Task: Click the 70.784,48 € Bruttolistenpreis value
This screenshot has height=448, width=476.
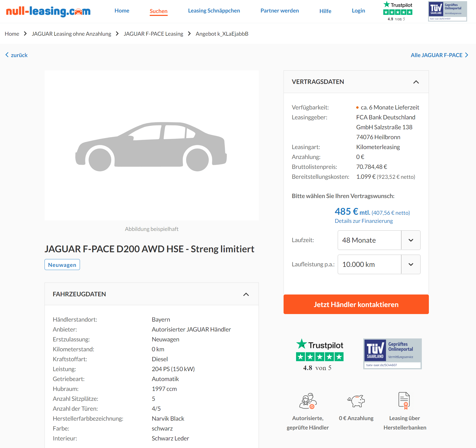Action: click(372, 167)
